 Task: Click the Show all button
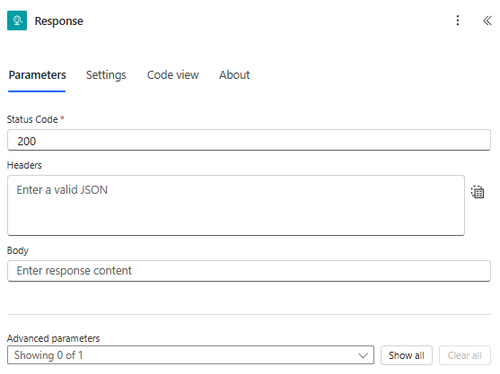pyautogui.click(x=406, y=355)
